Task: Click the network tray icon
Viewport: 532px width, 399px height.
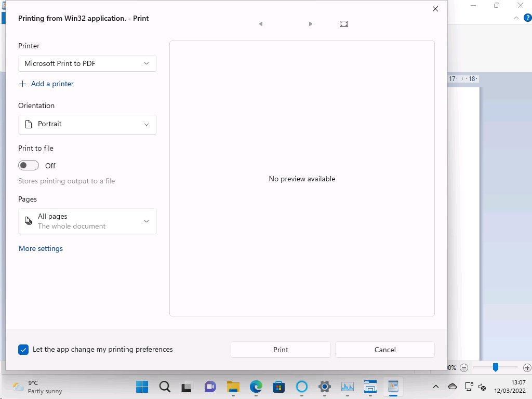Action: click(469, 387)
